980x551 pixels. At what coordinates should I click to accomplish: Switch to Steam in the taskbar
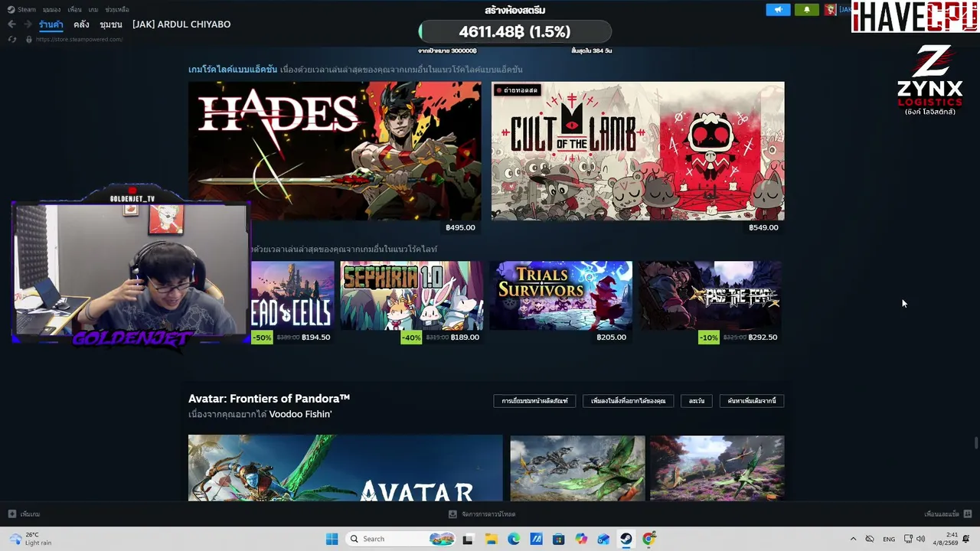tap(626, 539)
